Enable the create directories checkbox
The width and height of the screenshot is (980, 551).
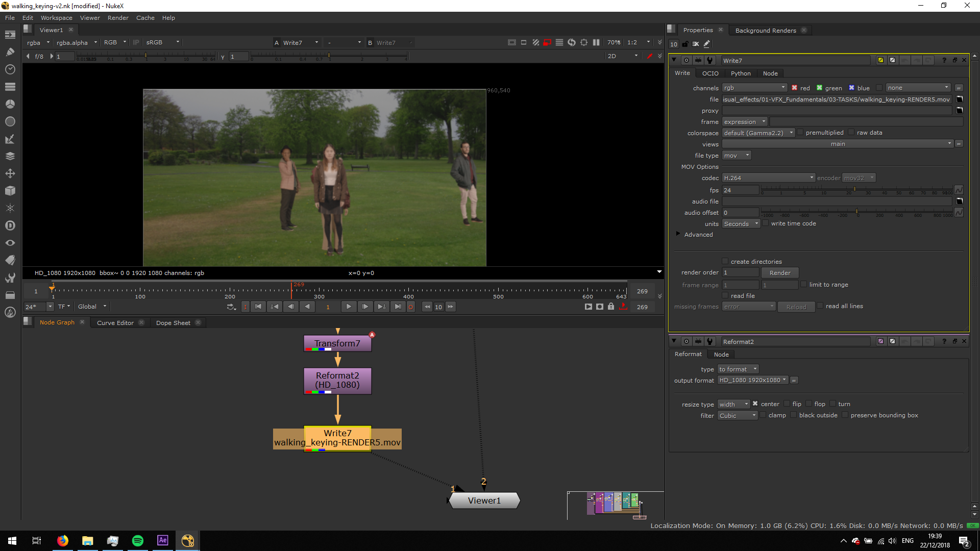point(725,261)
